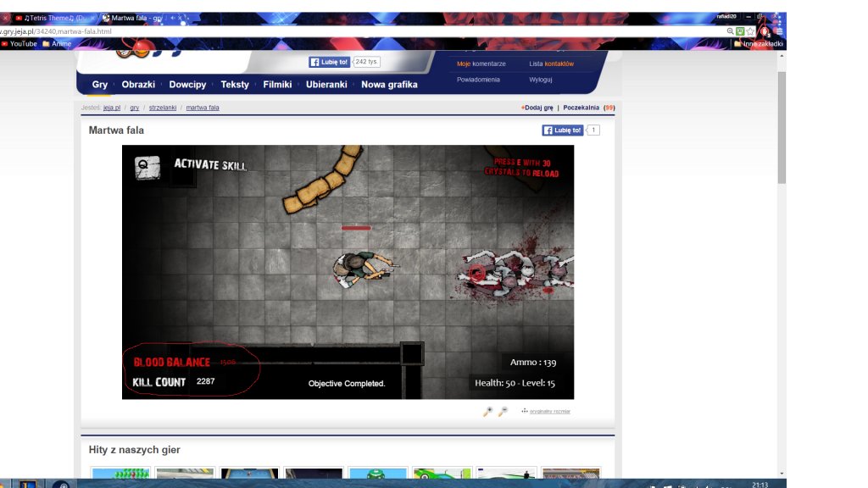Close the Martwa fala browser tab

(x=180, y=19)
